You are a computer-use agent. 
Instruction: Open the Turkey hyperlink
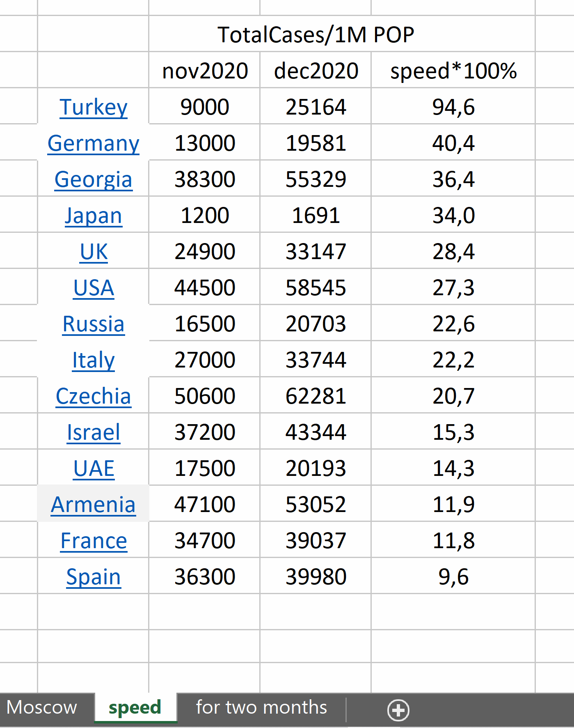(94, 107)
